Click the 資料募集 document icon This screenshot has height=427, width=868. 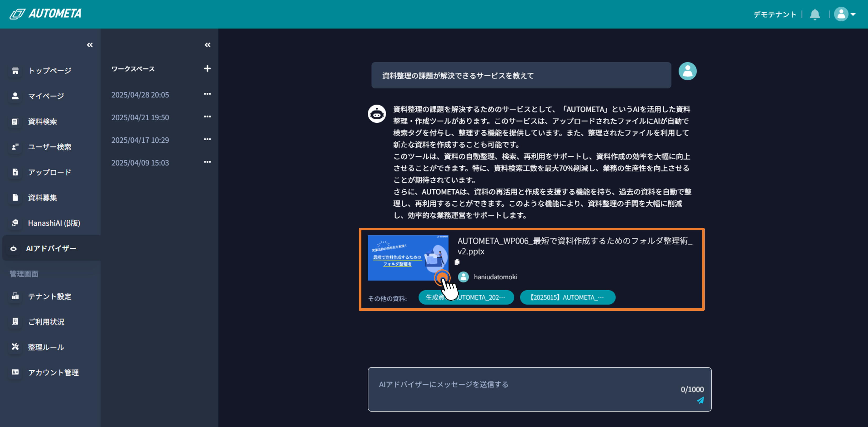[15, 197]
